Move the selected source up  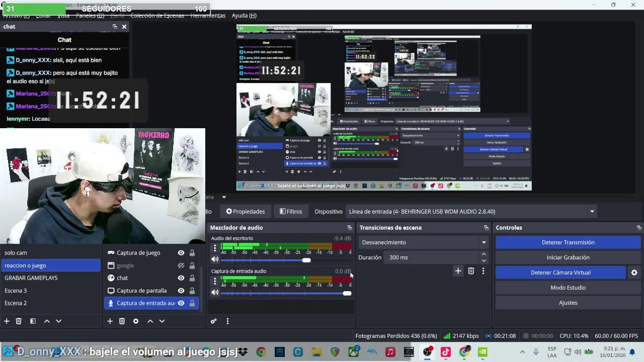coord(150,321)
